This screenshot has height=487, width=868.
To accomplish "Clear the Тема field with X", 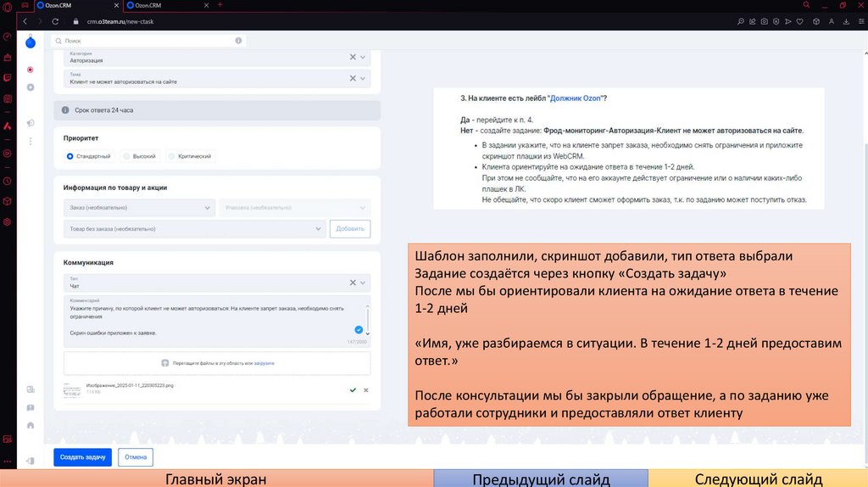I will [353, 78].
